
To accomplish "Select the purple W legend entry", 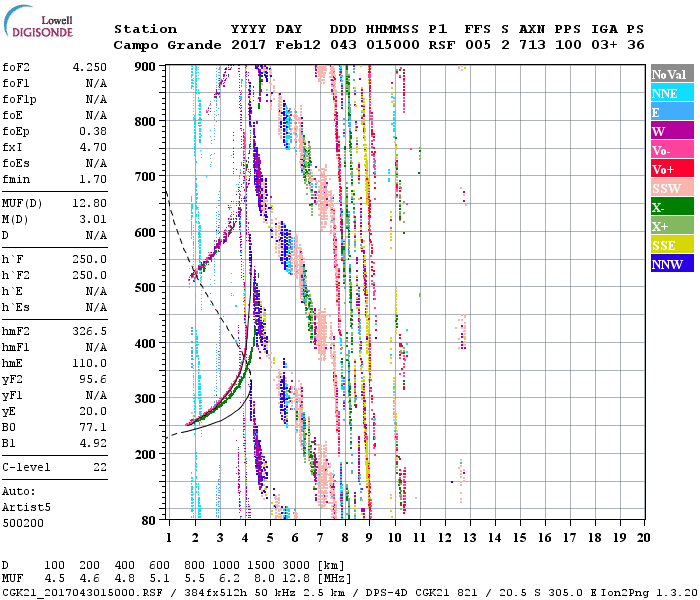I will pyautogui.click(x=671, y=131).
